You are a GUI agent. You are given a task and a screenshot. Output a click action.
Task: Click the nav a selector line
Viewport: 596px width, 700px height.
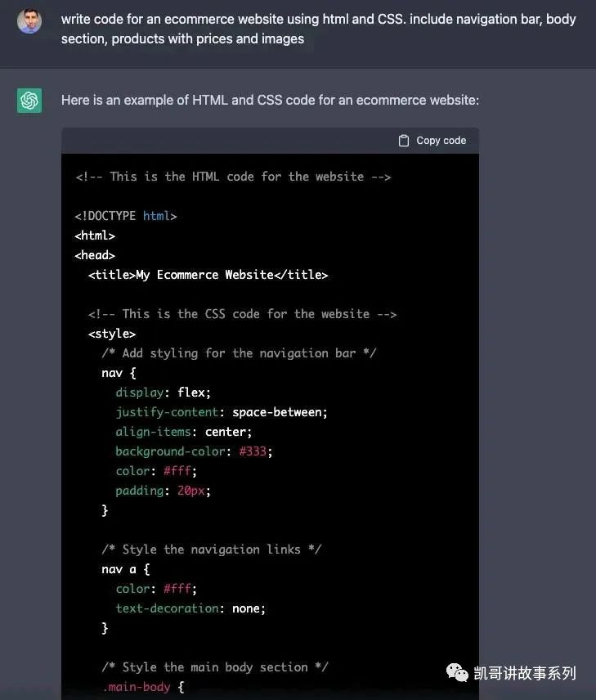[x=126, y=569]
